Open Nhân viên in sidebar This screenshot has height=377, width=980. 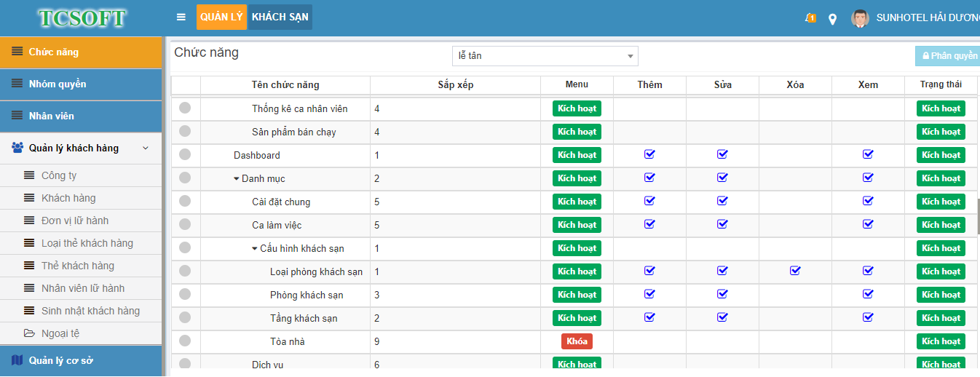point(81,116)
